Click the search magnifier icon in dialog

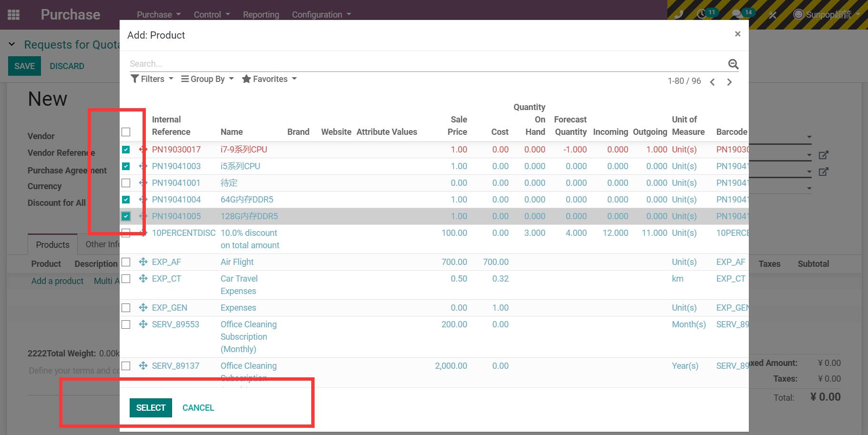coord(733,64)
